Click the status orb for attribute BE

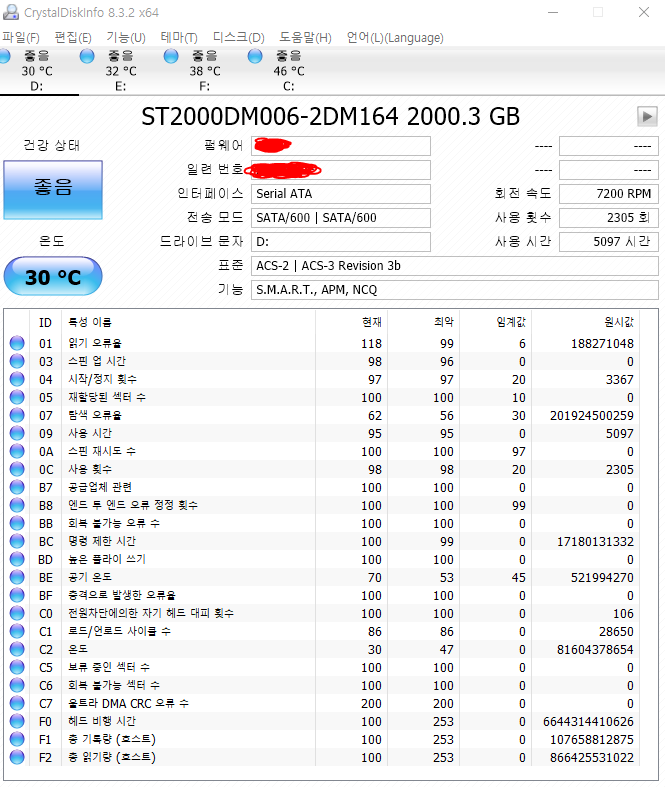[17, 577]
